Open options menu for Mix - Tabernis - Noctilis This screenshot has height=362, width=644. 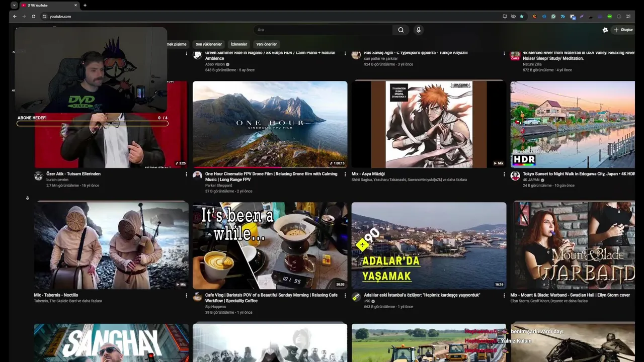(186, 296)
